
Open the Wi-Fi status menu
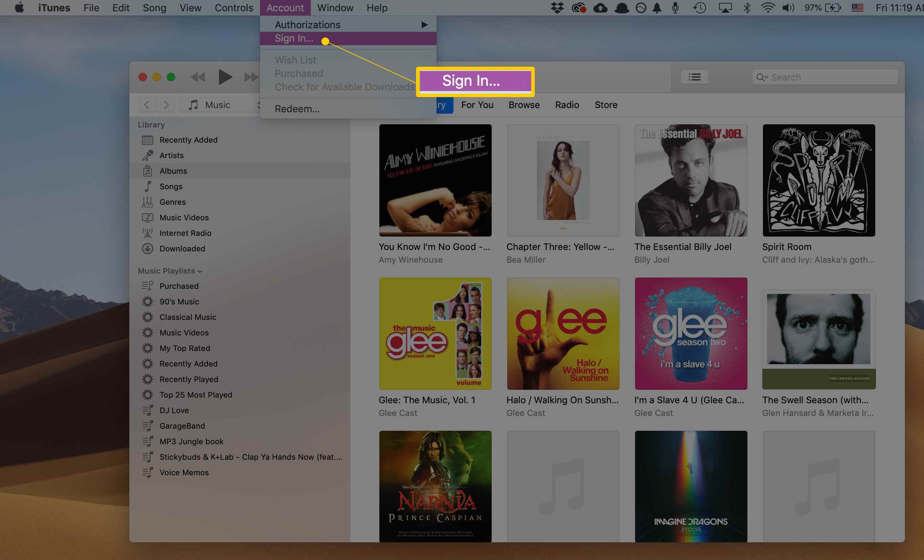[x=768, y=7]
